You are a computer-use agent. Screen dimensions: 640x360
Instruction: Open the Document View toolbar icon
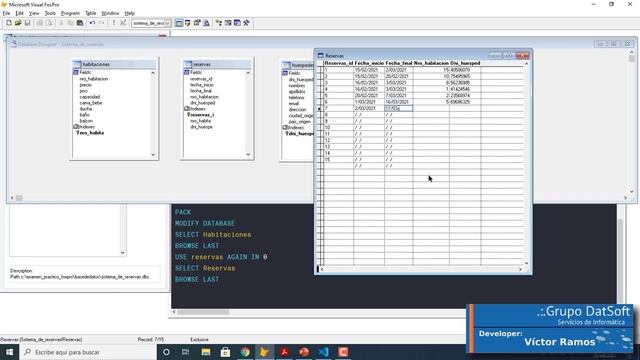(207, 23)
